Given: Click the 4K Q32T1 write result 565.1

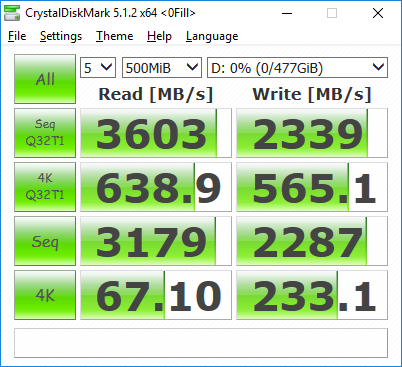Looking at the screenshot, I should (312, 187).
